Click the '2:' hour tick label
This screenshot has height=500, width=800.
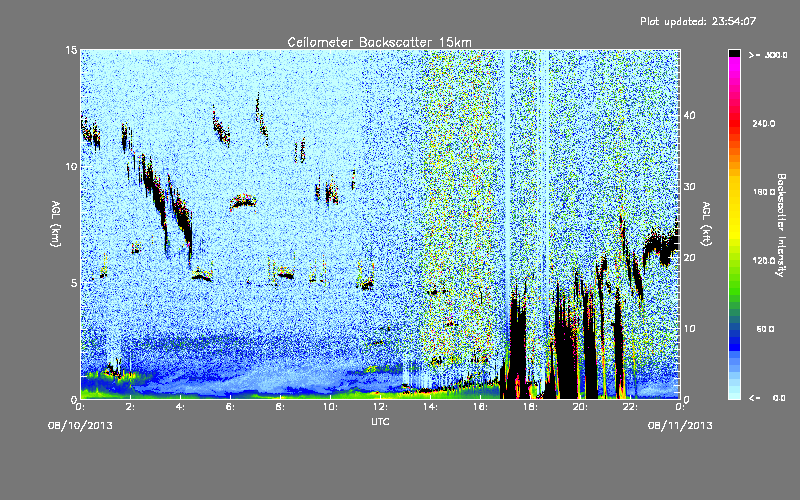click(x=130, y=407)
